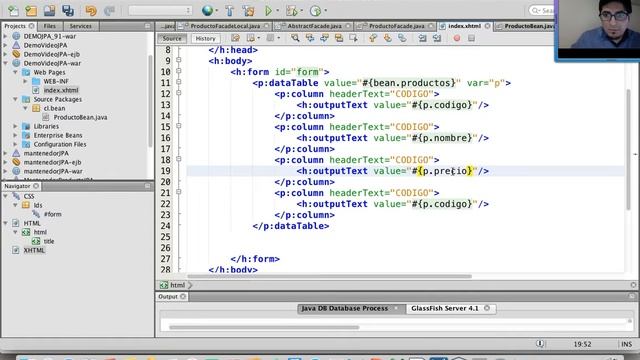Click the New File icon
The image size is (640, 360).
pos(13,11)
